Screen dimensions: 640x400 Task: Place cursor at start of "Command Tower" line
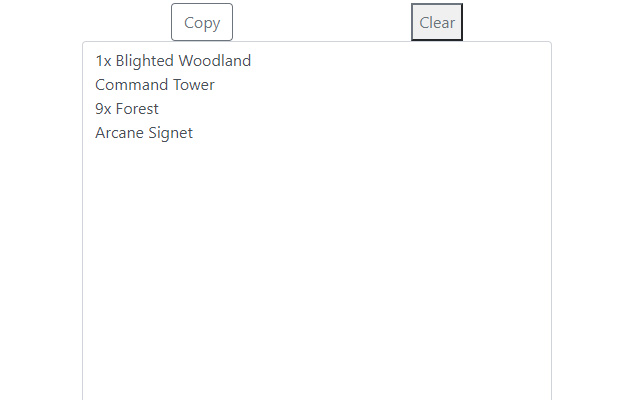(x=96, y=85)
